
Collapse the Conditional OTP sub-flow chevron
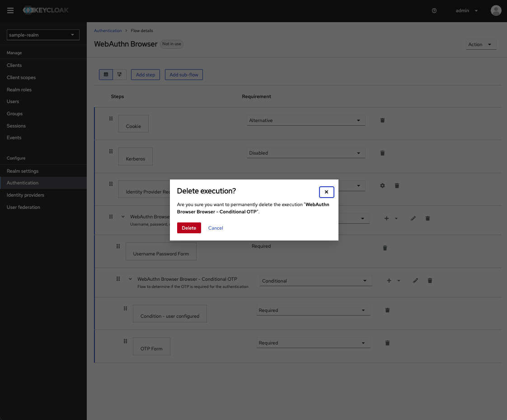[131, 279]
